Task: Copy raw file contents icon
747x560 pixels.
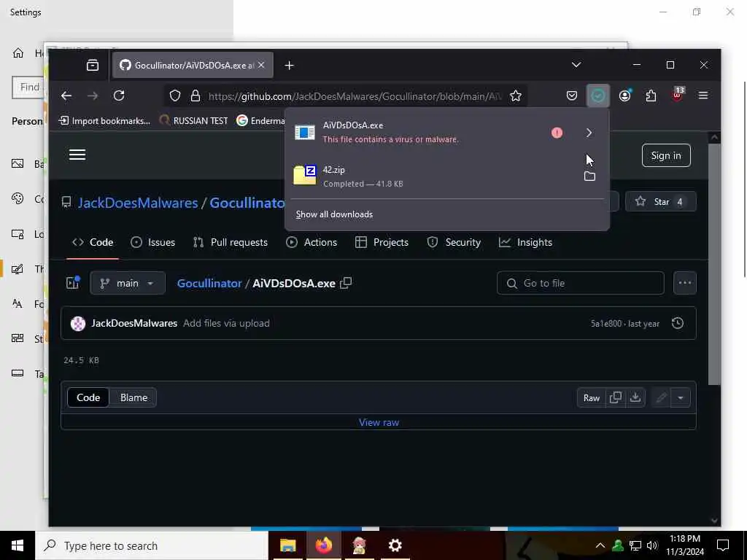Action: [615, 397]
